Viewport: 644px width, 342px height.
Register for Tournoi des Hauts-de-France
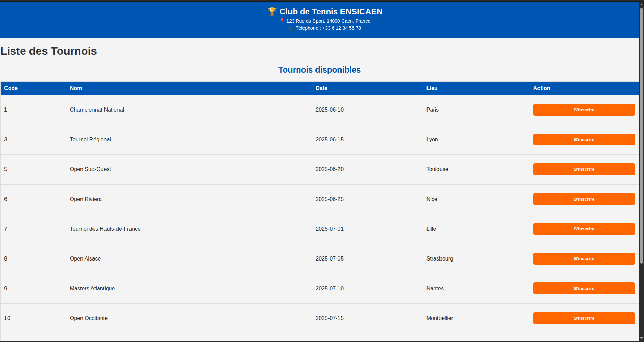(584, 229)
